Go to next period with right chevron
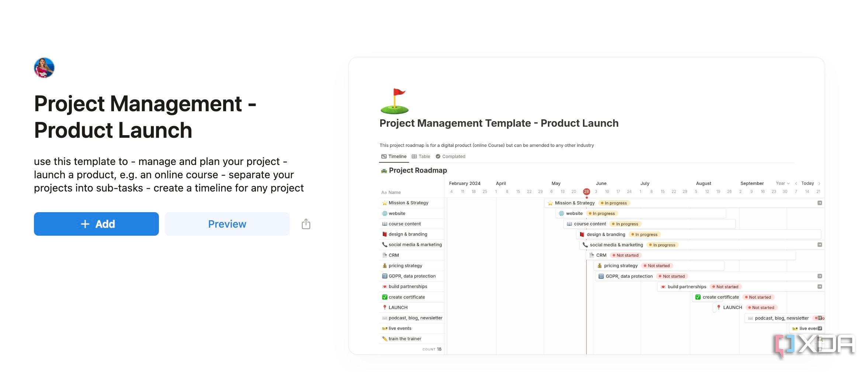Image resolution: width=868 pixels, height=372 pixels. [x=819, y=183]
